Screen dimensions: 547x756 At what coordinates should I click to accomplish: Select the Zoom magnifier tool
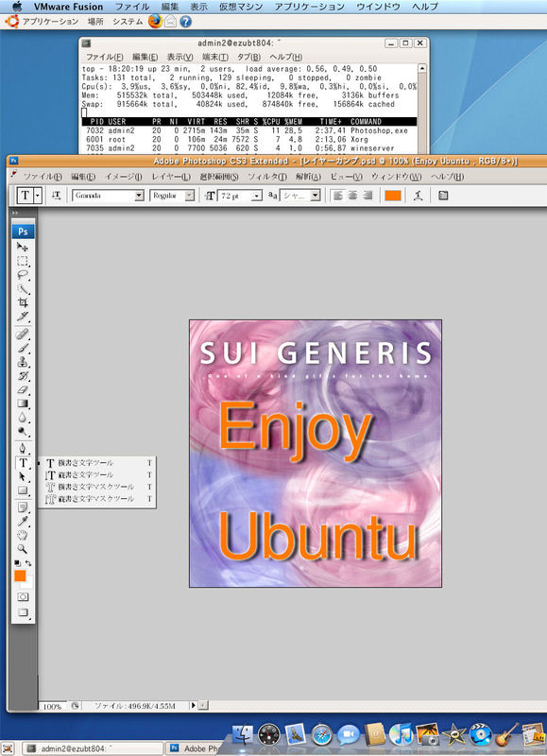click(22, 549)
